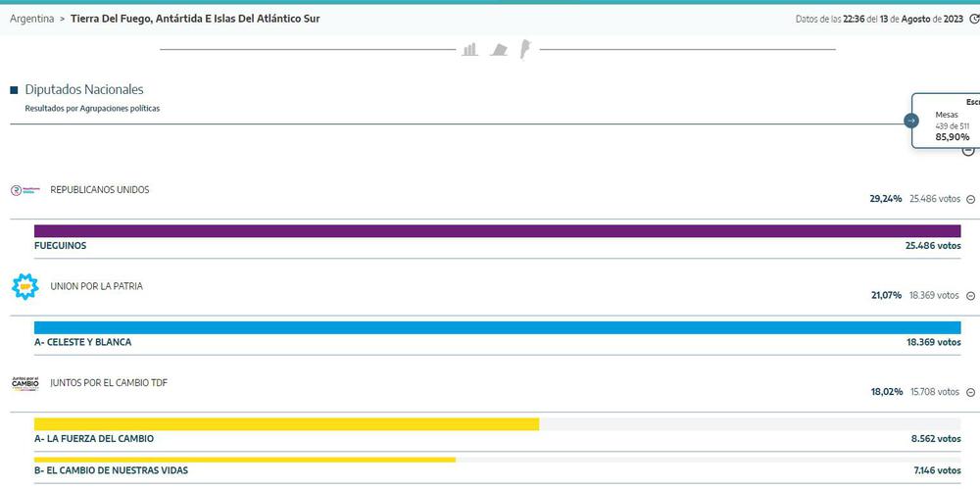Collapse the Juntos por el Cambio TDF row
Viewport: 980px width, 489px height.
pyautogui.click(x=970, y=392)
